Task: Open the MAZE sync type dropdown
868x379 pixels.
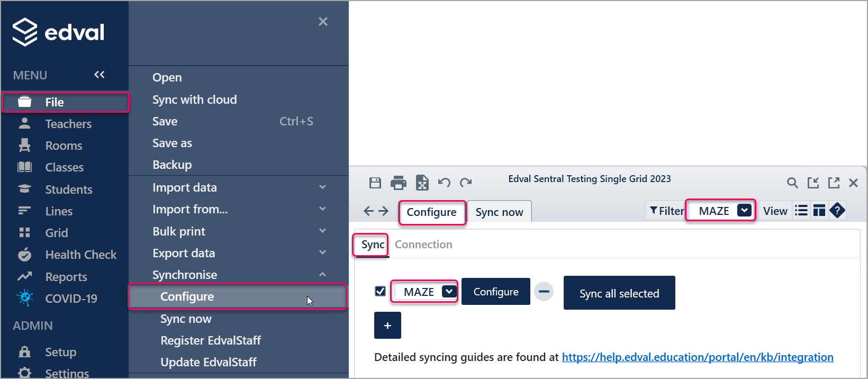Action: 425,292
